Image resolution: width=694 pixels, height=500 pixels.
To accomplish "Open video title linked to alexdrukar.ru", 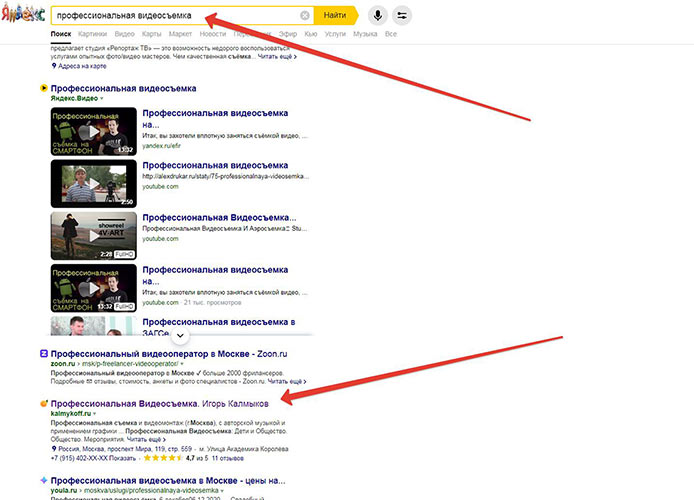I will 215,165.
